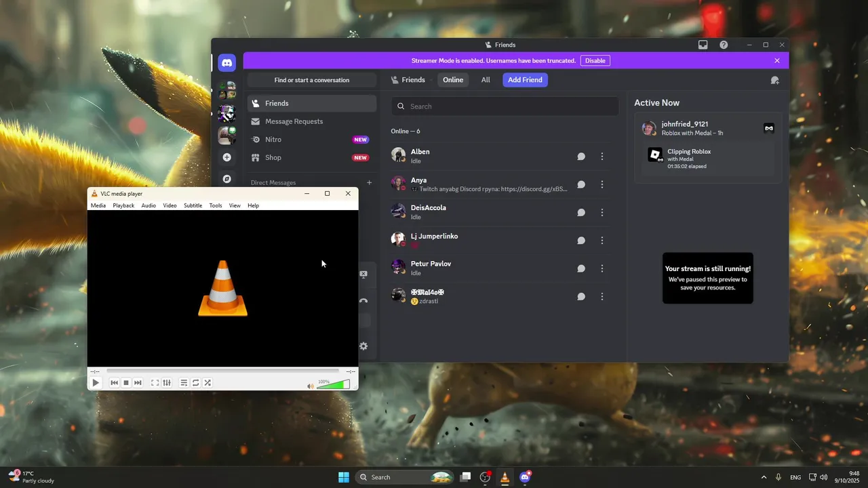Click the New Group DM icon
The height and width of the screenshot is (488, 868).
[774, 80]
